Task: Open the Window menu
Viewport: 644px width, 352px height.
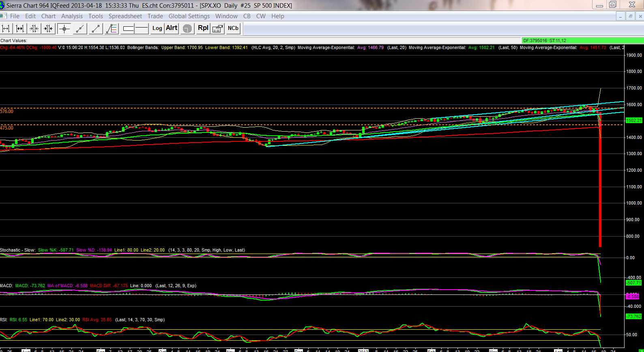Action: tap(227, 16)
